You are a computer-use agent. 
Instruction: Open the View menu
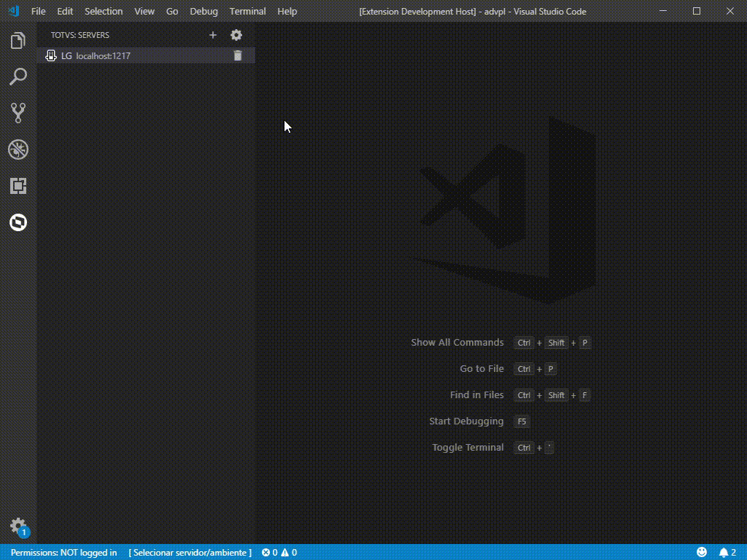click(x=144, y=12)
